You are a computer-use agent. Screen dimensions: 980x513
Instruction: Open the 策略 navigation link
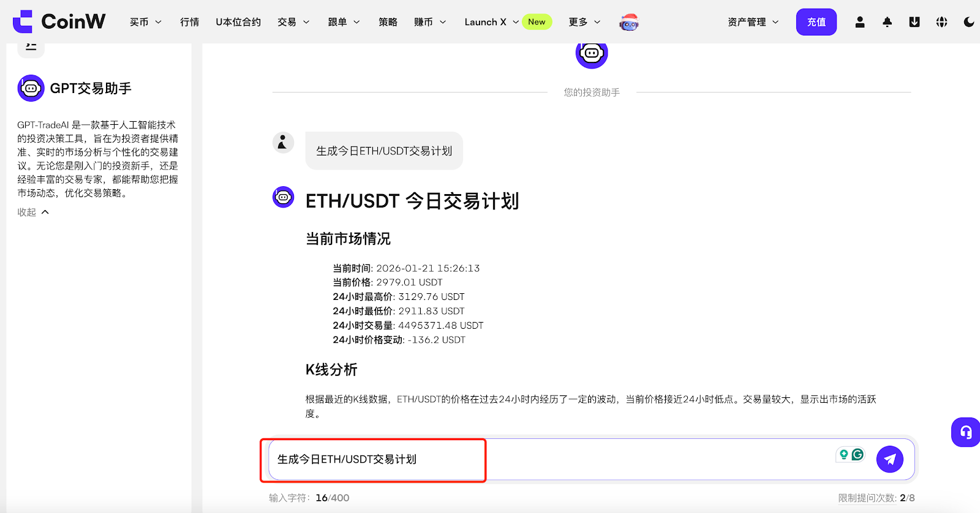coord(388,22)
